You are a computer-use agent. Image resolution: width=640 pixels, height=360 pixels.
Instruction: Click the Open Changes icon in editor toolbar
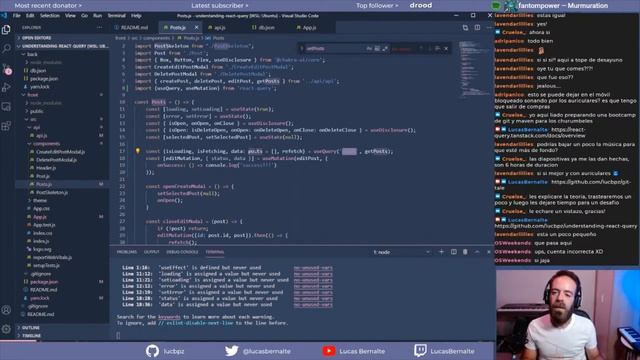click(x=465, y=28)
